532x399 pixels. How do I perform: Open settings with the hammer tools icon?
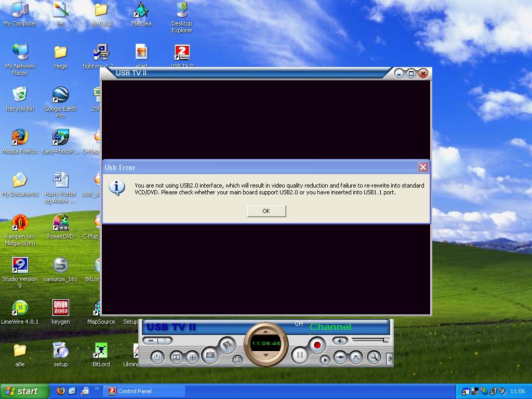tap(356, 357)
